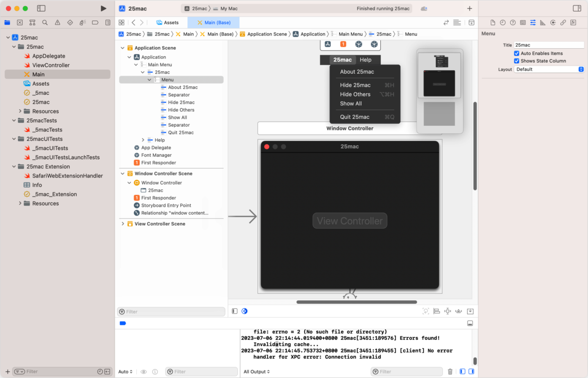Open the Test navigator diamond icon

70,23
